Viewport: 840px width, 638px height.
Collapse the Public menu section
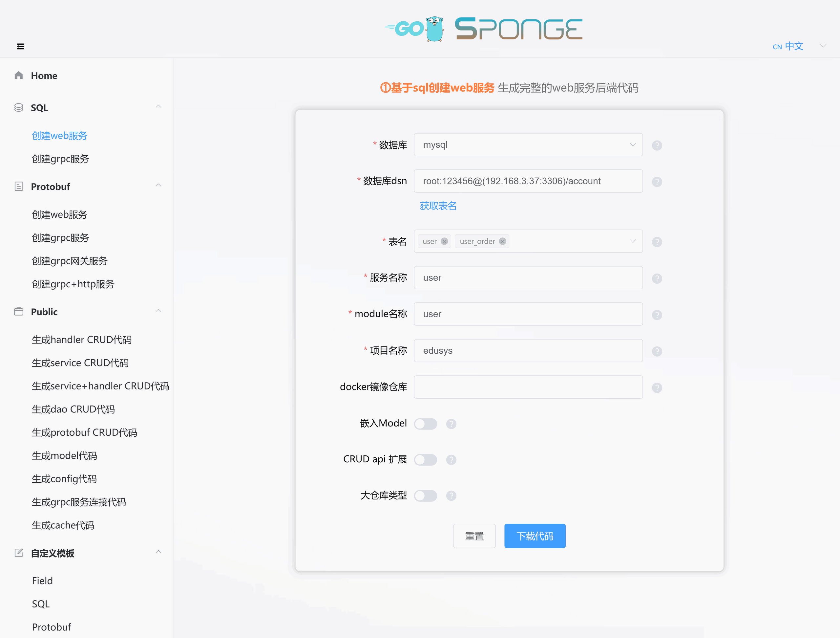click(158, 311)
